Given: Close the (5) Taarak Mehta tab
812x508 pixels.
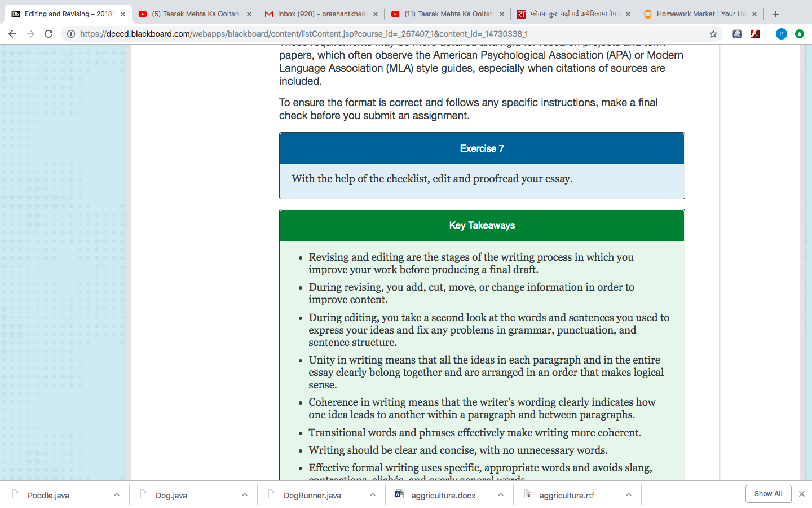Looking at the screenshot, I should [249, 14].
